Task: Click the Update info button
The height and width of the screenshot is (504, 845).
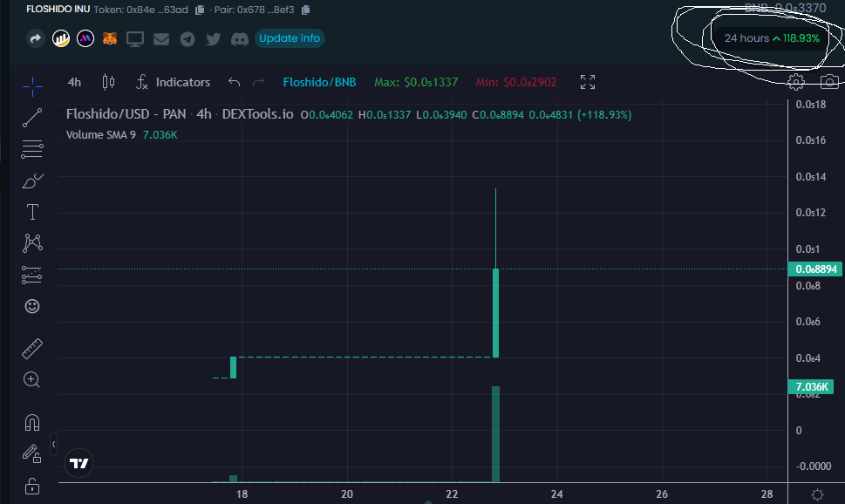Action: click(x=290, y=38)
